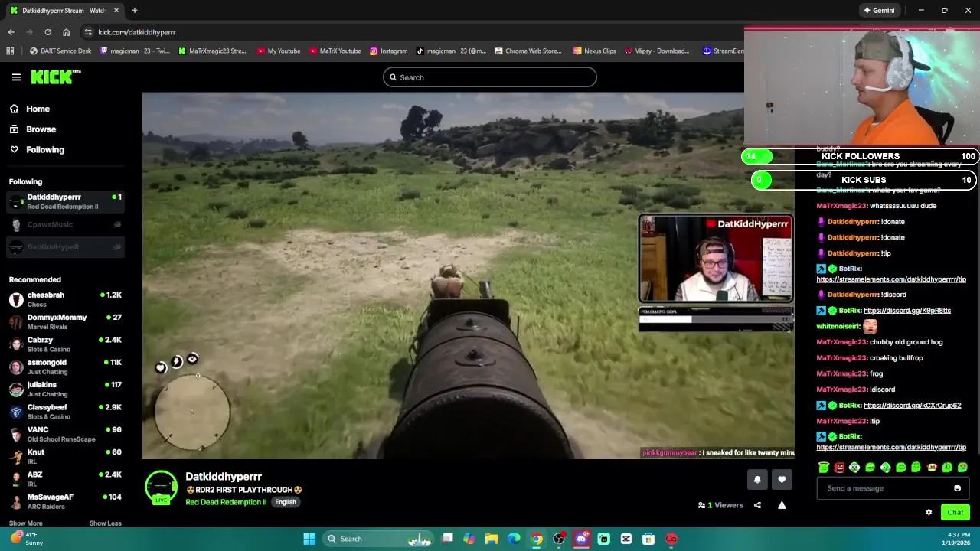The width and height of the screenshot is (980, 551).
Task: Open juliakins recommended channel
Action: coord(65,389)
